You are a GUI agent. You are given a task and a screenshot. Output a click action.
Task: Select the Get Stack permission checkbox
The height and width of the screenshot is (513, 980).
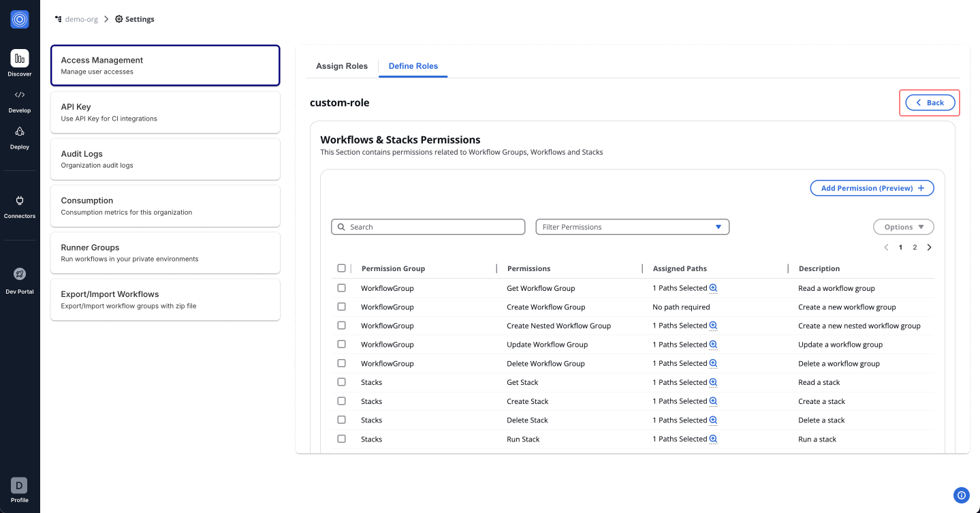click(x=342, y=382)
